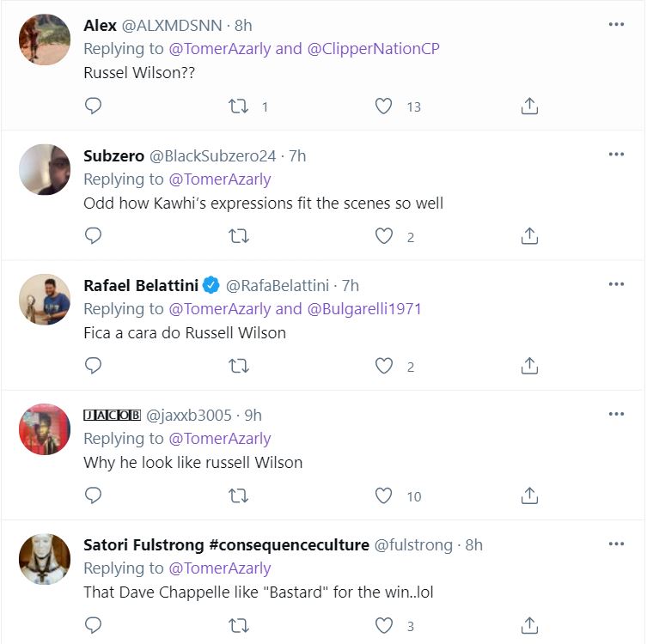Reply to the 'Why he look like' tweet

(94, 495)
